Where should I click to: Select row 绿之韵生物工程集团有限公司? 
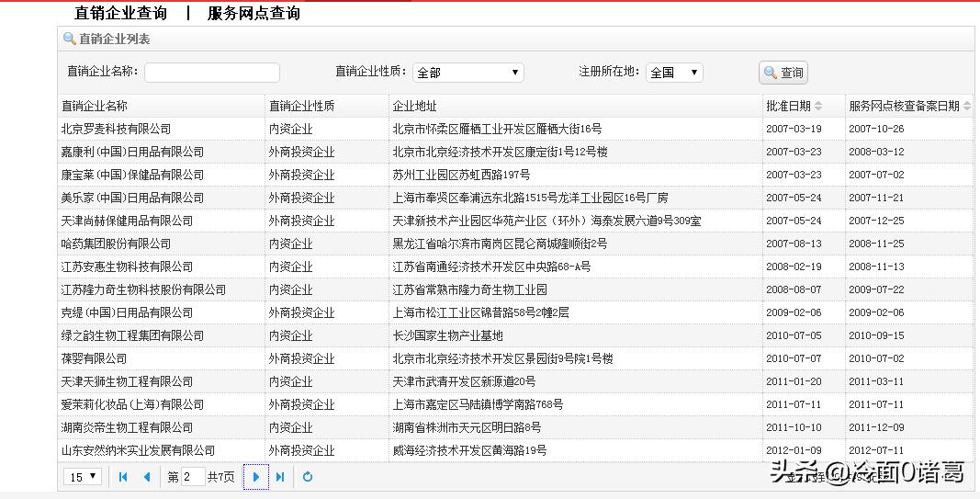[x=515, y=335]
